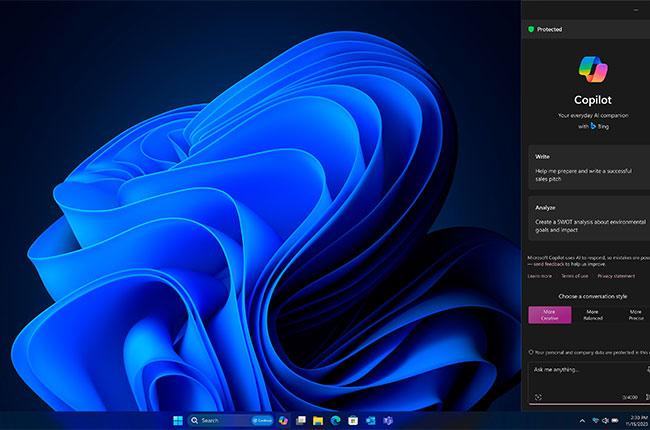The image size is (650, 430).
Task: Select the Analyze SWOT analysis suggestion
Action: point(589,219)
